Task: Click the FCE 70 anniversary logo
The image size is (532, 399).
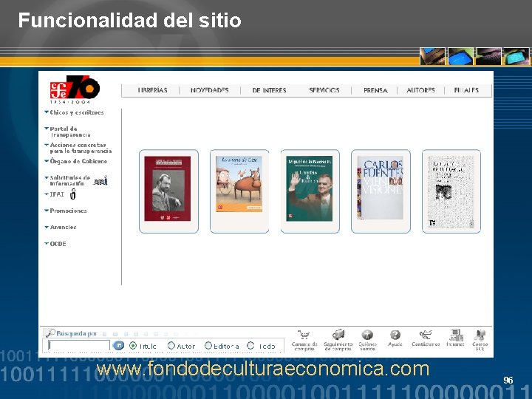Action: click(75, 89)
